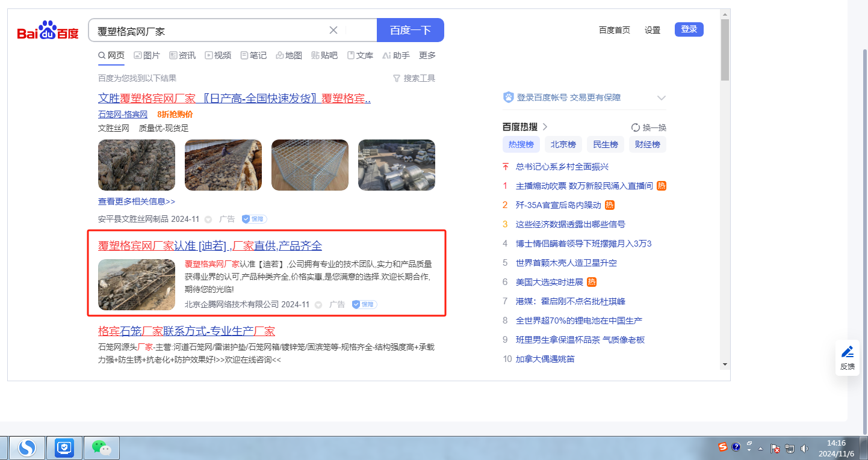Screen dimensions: 868x460
Task: Click the 反馈 feedback button
Action: 847,358
